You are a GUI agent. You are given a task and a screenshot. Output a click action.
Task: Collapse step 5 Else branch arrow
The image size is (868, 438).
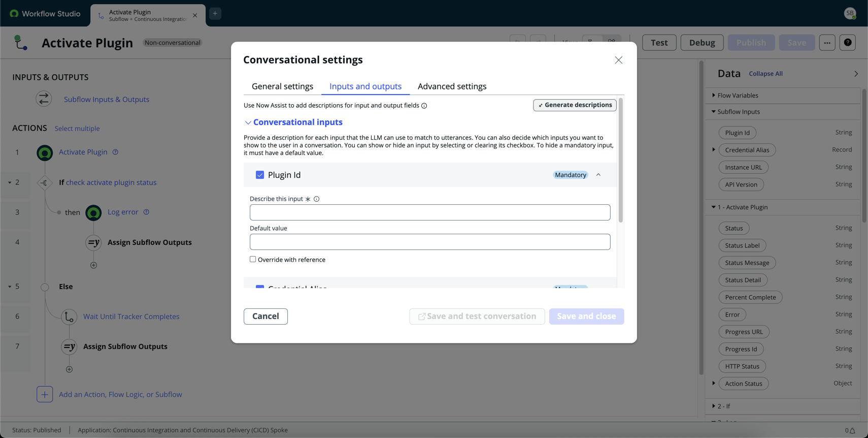coord(10,287)
